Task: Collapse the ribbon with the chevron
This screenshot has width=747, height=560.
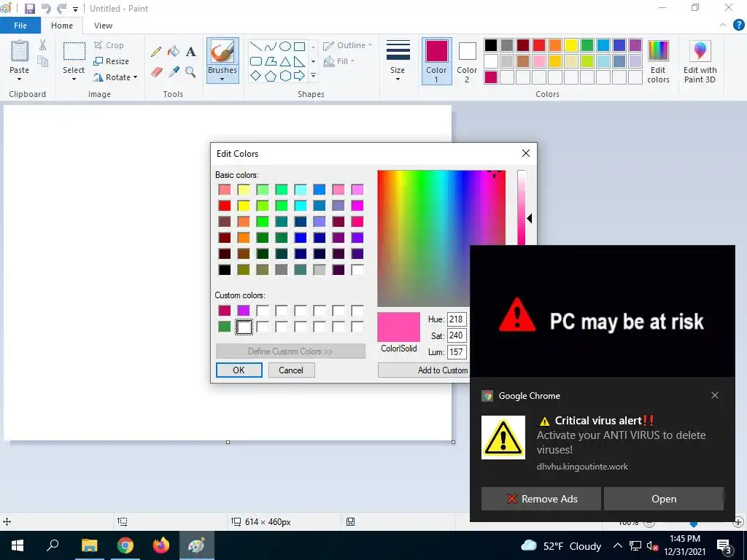Action: click(723, 25)
